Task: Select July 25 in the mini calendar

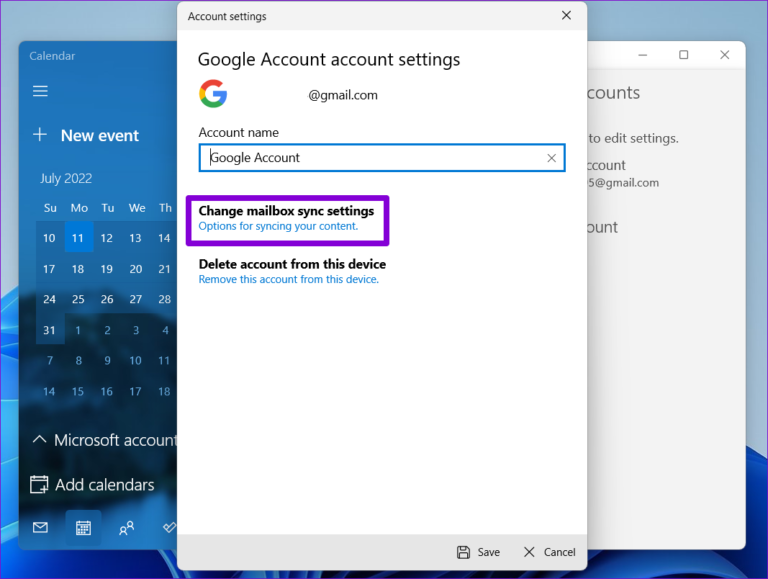Action: 78,299
